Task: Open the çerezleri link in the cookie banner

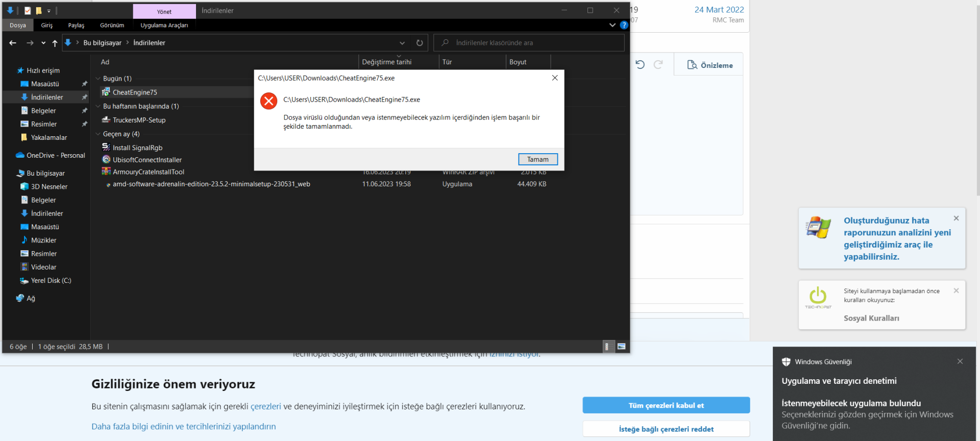Action: (x=265, y=406)
